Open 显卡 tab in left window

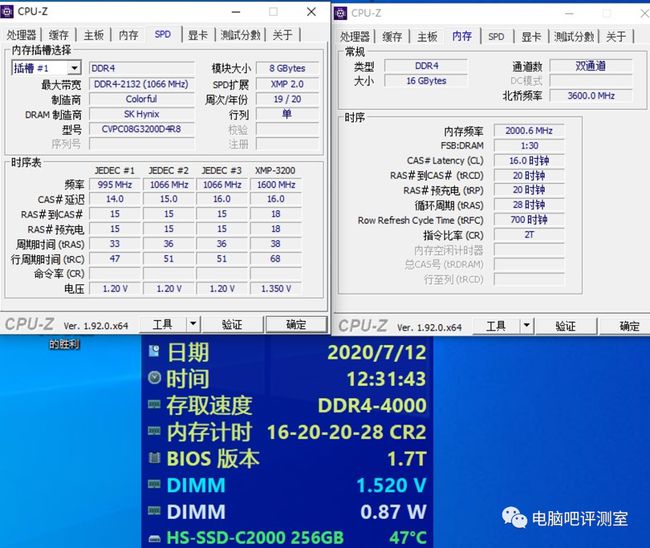click(x=198, y=35)
